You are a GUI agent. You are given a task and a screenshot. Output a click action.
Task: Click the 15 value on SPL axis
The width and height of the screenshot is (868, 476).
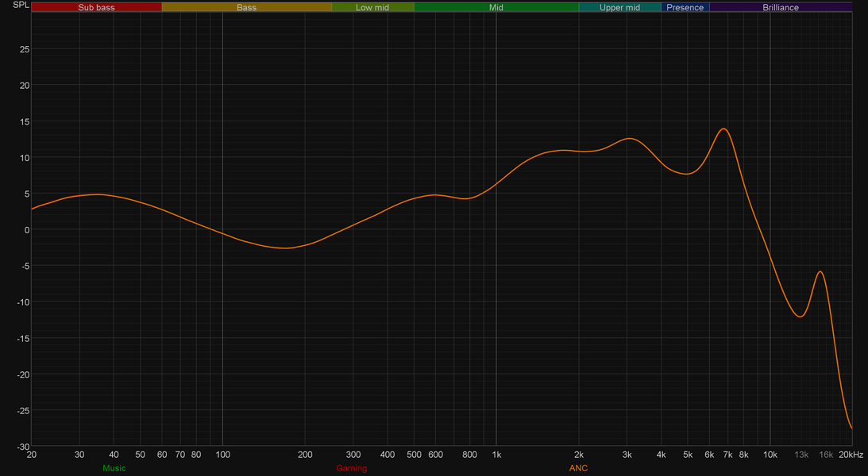point(25,121)
